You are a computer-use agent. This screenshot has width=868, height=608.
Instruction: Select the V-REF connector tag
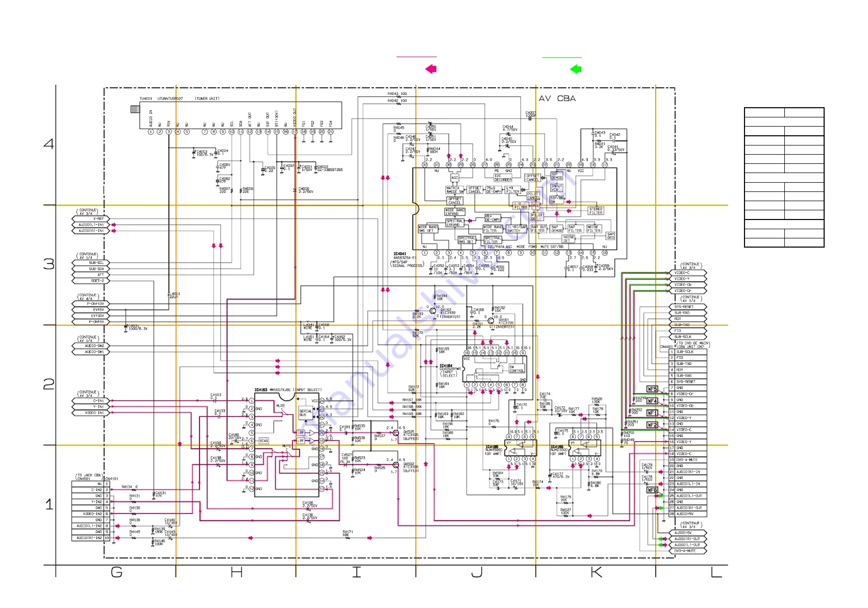(91, 218)
